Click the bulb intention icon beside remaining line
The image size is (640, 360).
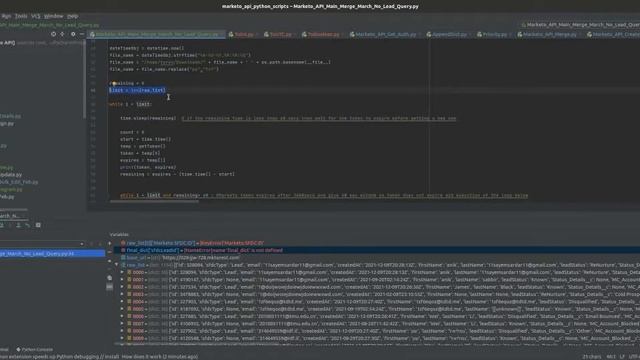point(114,83)
